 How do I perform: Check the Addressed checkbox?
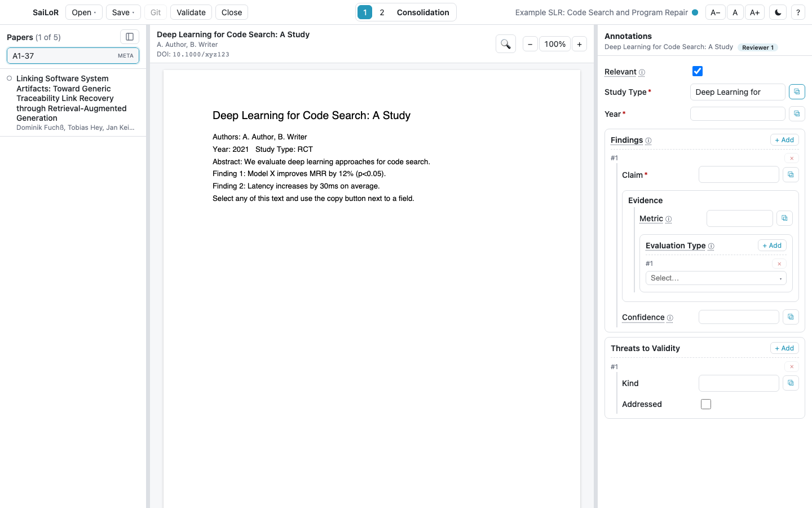coord(706,404)
